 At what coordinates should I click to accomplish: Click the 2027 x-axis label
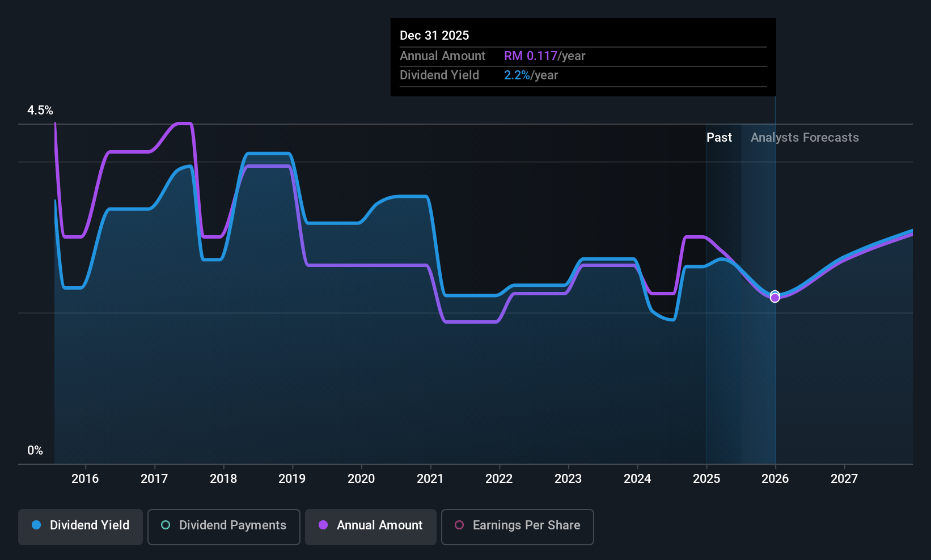[x=844, y=478]
